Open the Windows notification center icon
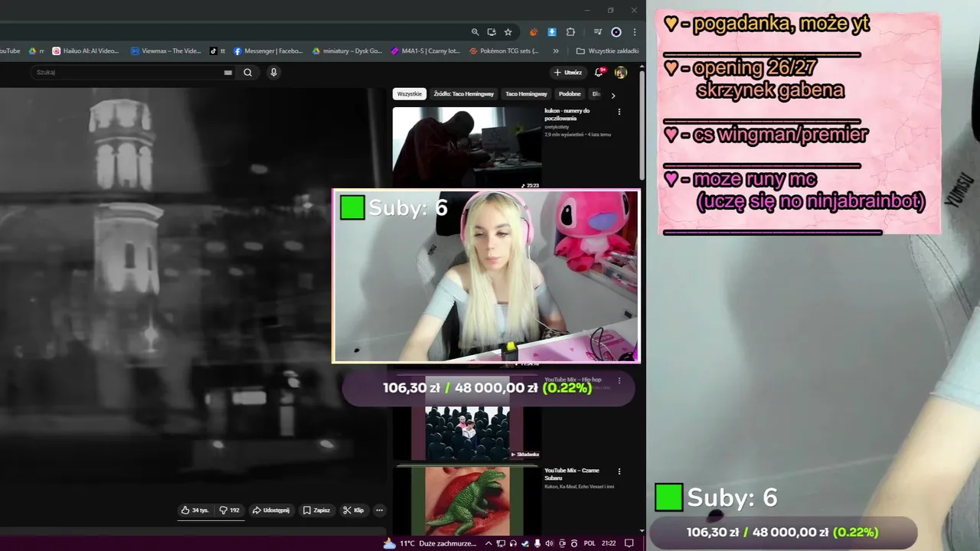The height and width of the screenshot is (551, 980). 629,543
